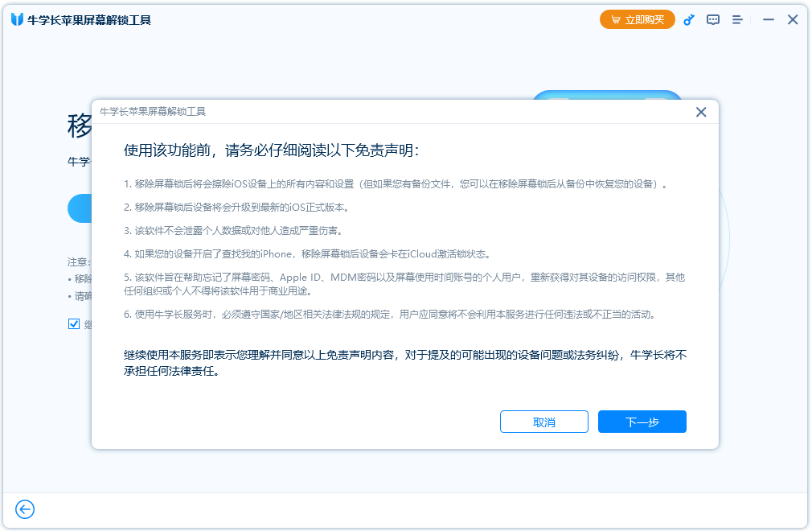Click the key-shaped registration icon

pos(689,19)
